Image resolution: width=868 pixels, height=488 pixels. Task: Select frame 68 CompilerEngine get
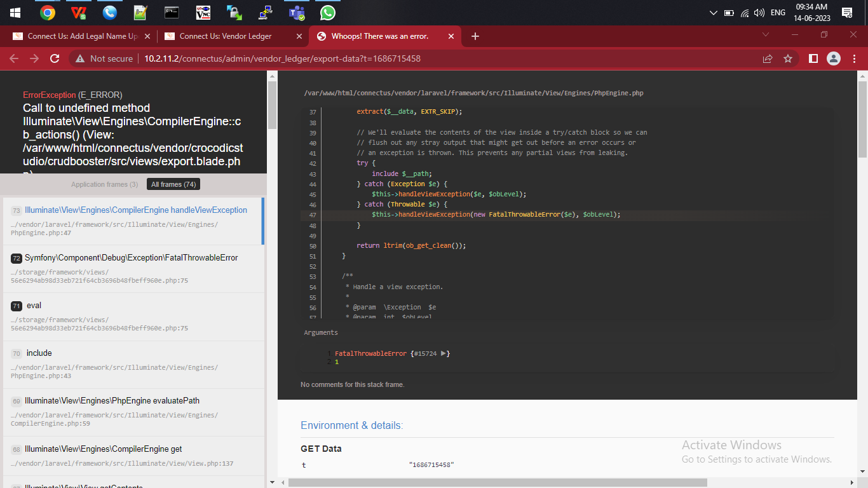tap(133, 456)
